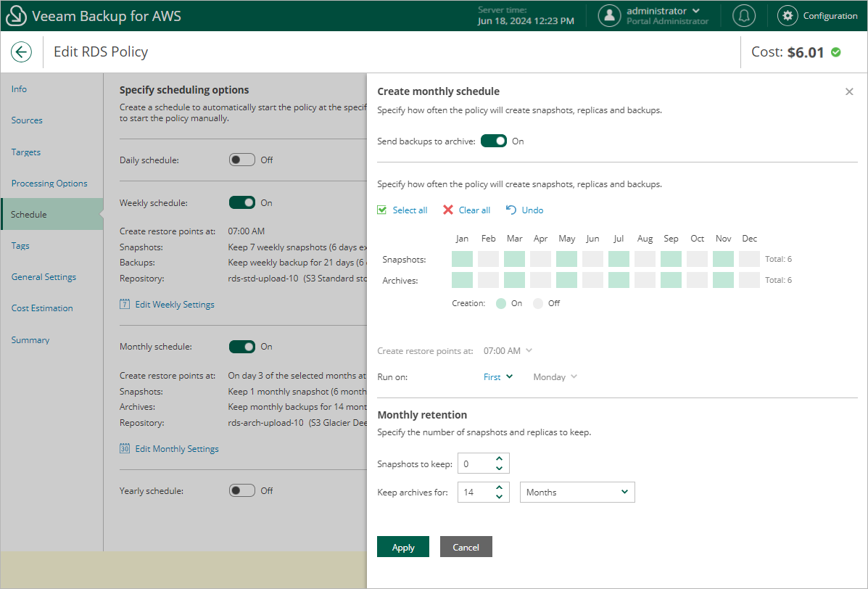Image resolution: width=868 pixels, height=589 pixels.
Task: Toggle August snapshot creation cell
Action: click(645, 259)
